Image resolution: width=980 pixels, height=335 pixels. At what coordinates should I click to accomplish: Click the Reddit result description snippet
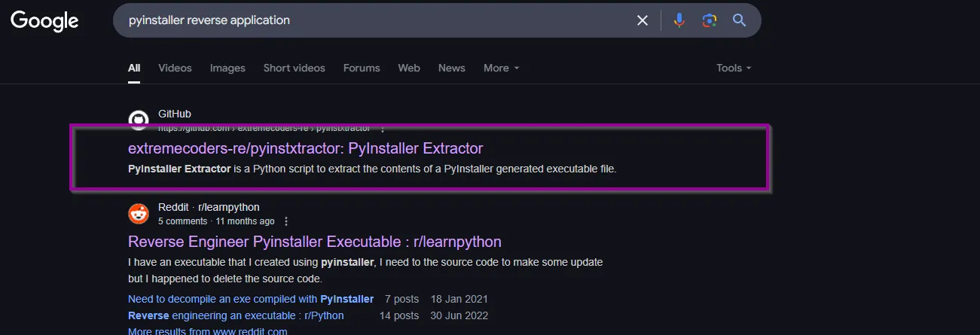click(x=365, y=270)
